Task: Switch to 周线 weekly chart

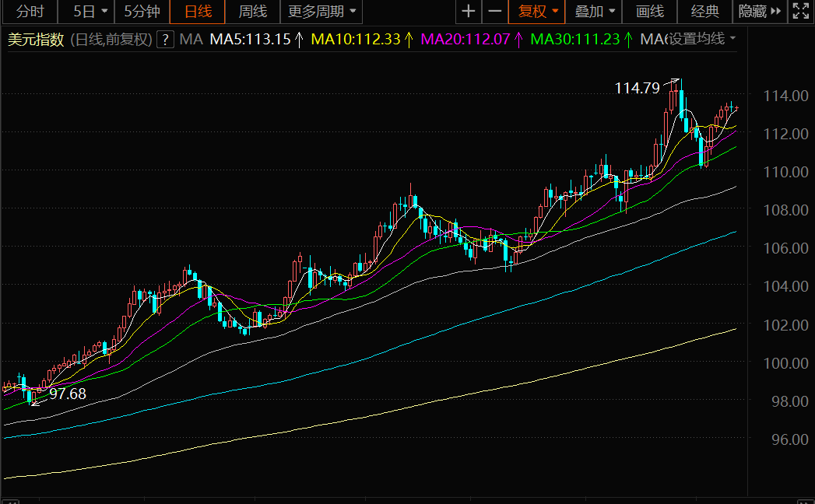Action: 252,12
